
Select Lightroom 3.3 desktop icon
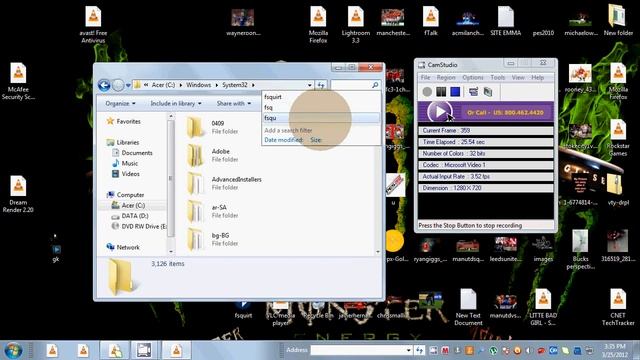coord(356,25)
